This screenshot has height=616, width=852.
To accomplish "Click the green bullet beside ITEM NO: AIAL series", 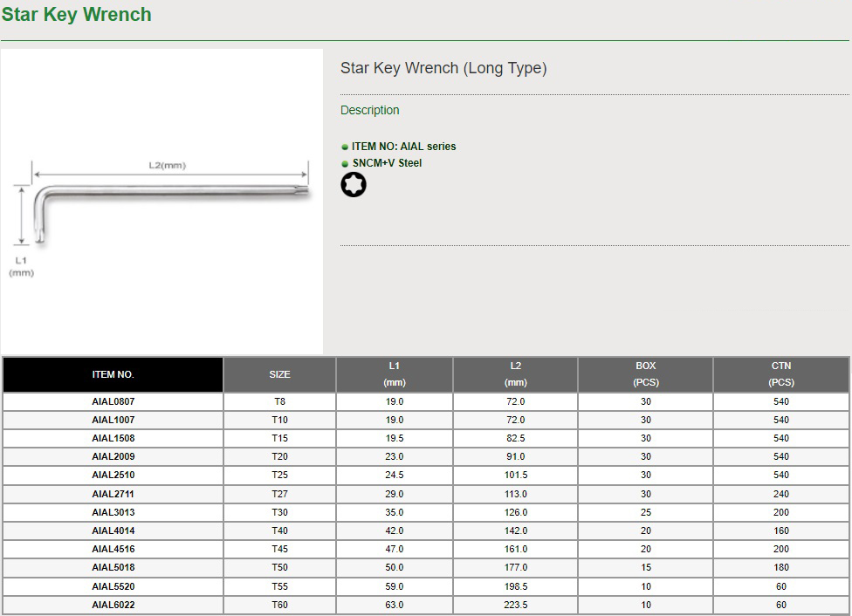I will click(345, 147).
